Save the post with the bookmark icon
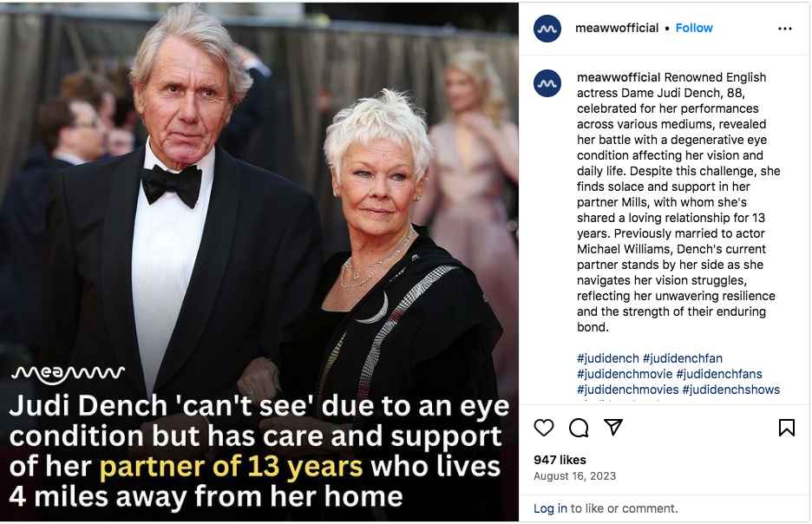812x524 pixels. coord(786,428)
